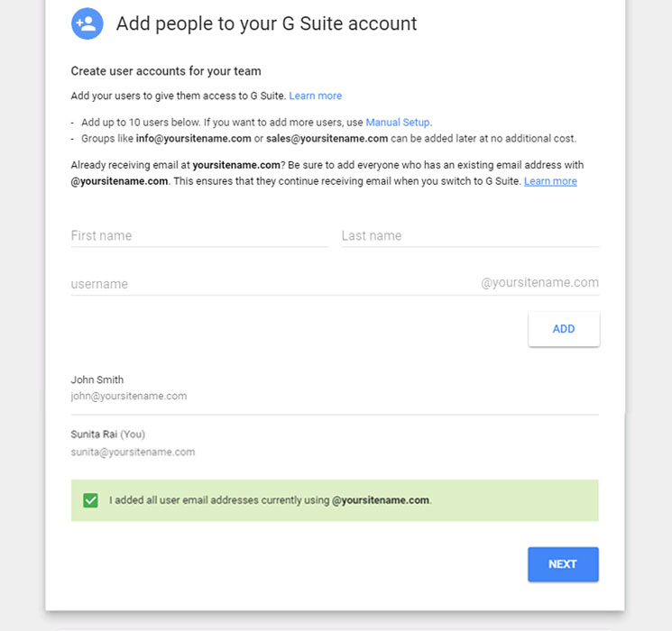Click 'Create user accounts for your team' subheading
The height and width of the screenshot is (631, 672).
[166, 71]
